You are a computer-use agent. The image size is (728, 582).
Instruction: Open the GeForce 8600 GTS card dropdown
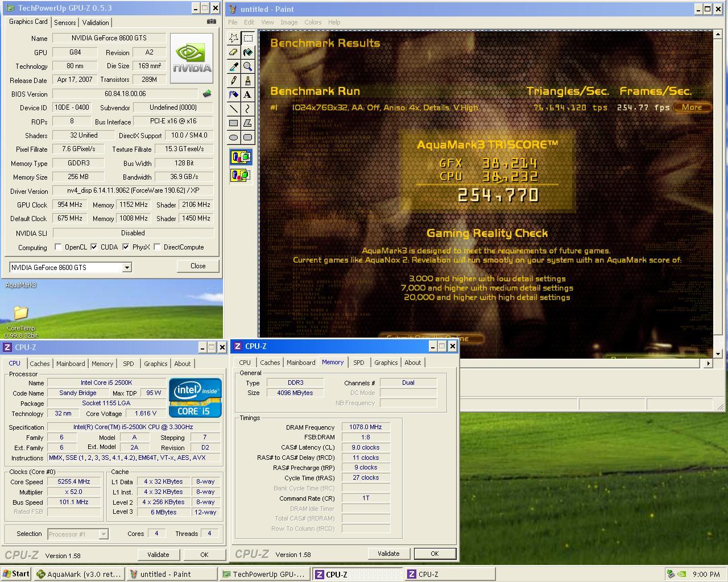pos(127,268)
